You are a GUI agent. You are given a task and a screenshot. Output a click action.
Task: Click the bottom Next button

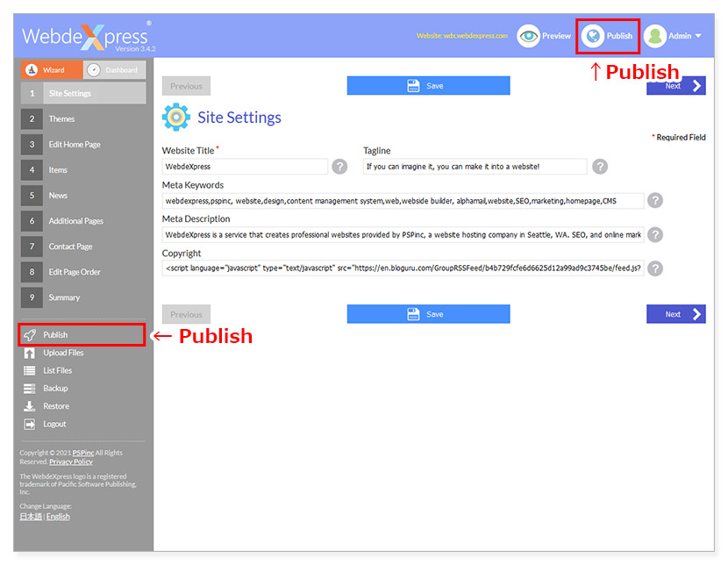click(x=676, y=314)
